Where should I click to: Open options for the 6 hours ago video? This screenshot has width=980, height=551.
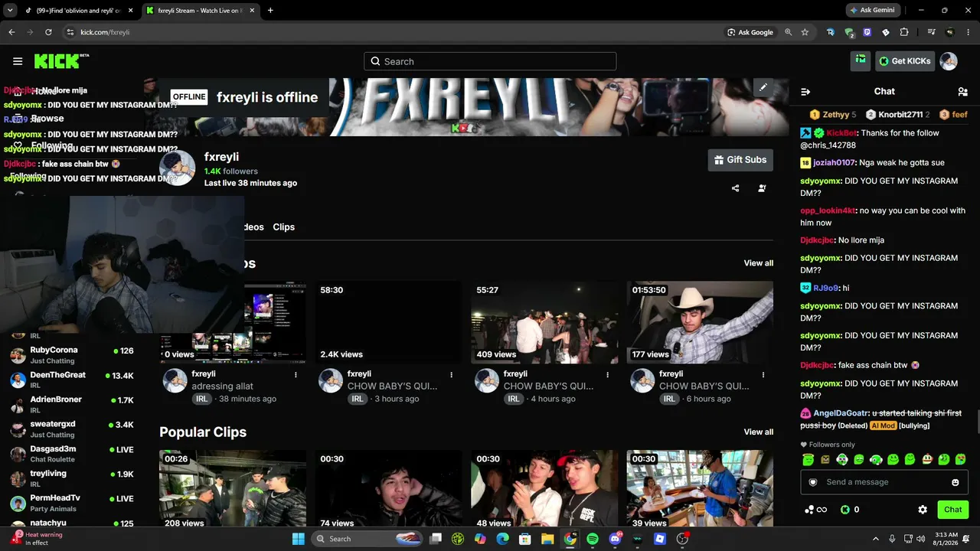click(763, 374)
